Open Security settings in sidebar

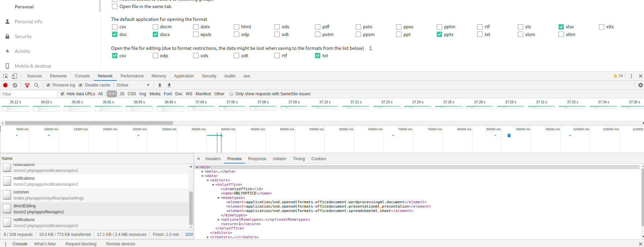coord(23,36)
